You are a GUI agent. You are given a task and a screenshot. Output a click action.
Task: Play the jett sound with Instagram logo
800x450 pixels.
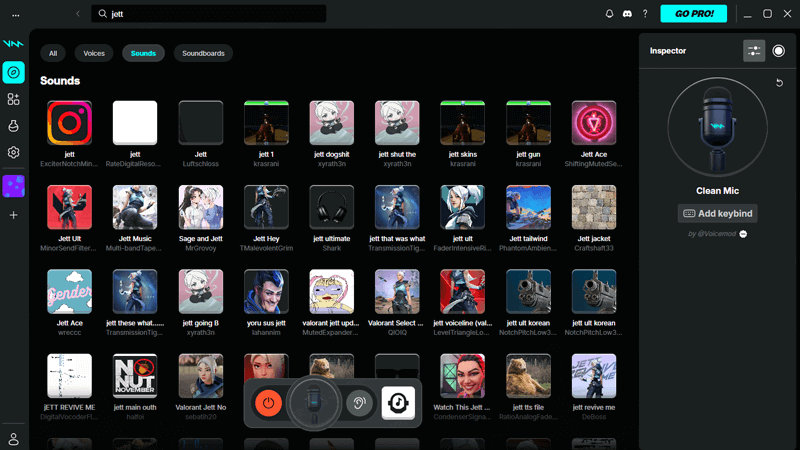[x=69, y=123]
